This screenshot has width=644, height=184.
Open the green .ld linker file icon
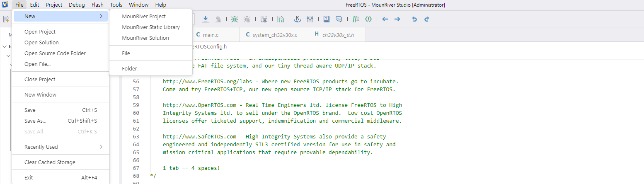click(281, 19)
